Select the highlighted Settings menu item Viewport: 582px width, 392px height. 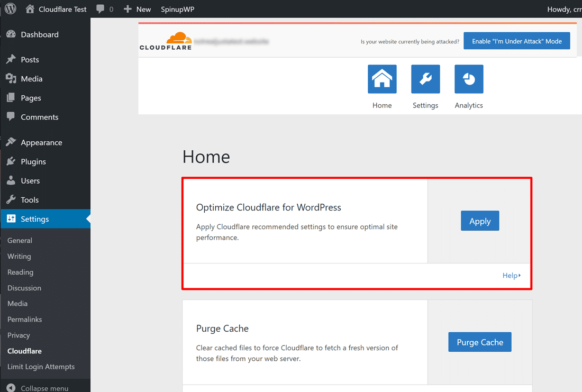point(46,219)
